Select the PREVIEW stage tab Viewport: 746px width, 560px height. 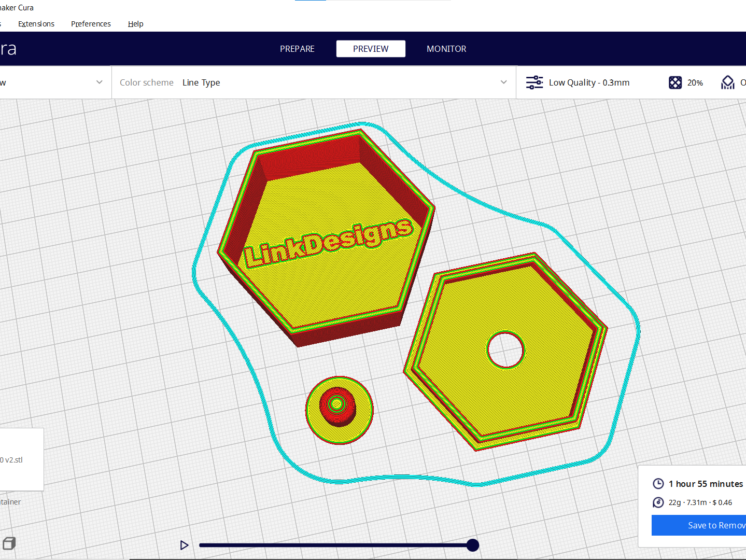coord(371,49)
